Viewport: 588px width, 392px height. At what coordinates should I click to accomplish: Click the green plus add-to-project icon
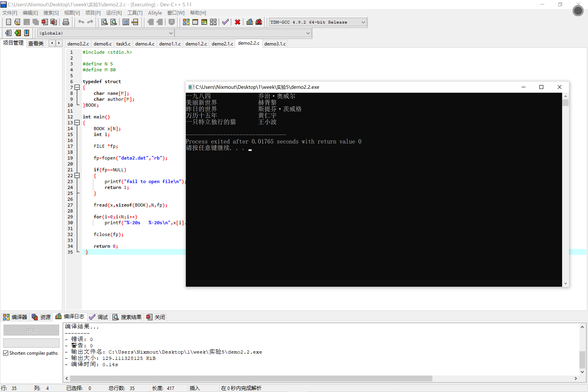[x=17, y=33]
